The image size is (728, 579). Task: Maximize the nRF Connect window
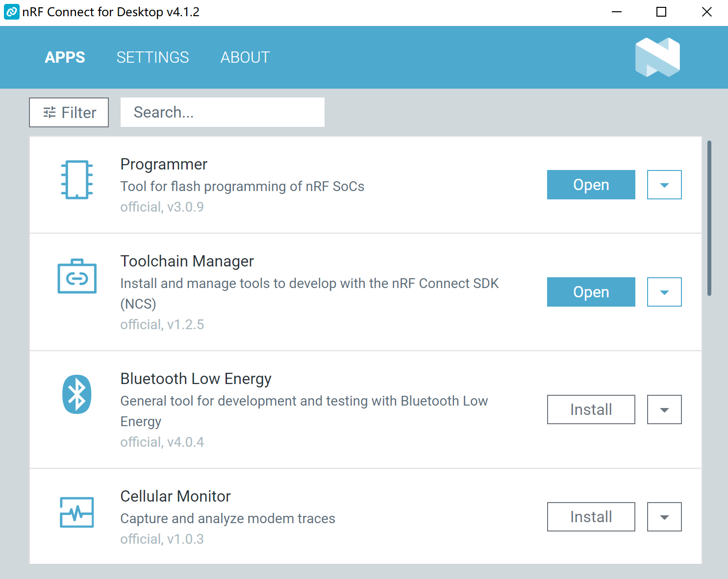661,12
